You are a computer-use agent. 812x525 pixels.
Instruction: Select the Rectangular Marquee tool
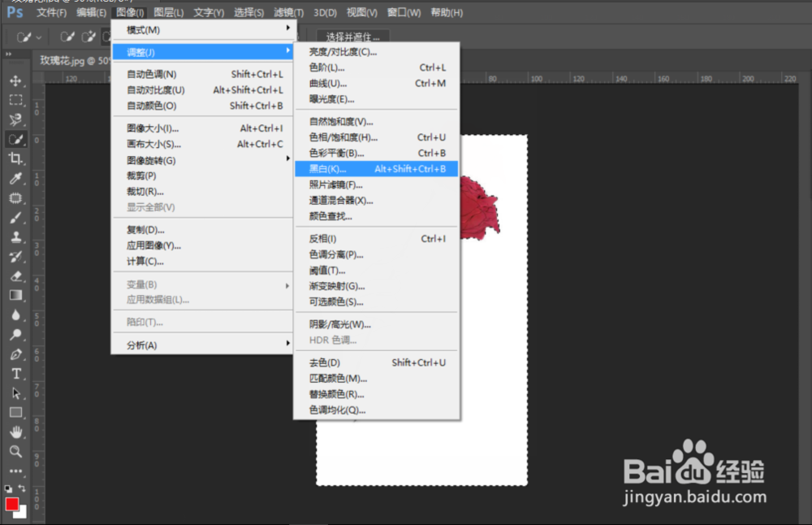coord(18,100)
